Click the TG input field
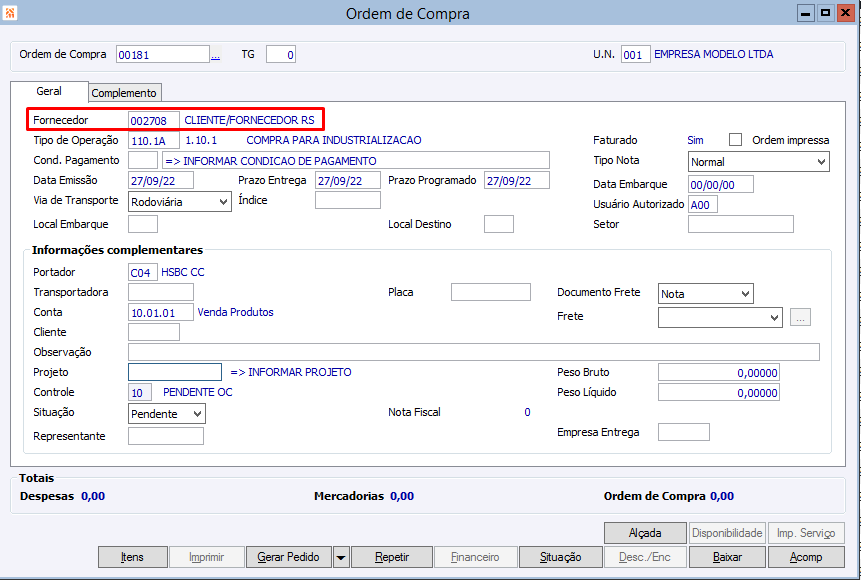 click(281, 54)
